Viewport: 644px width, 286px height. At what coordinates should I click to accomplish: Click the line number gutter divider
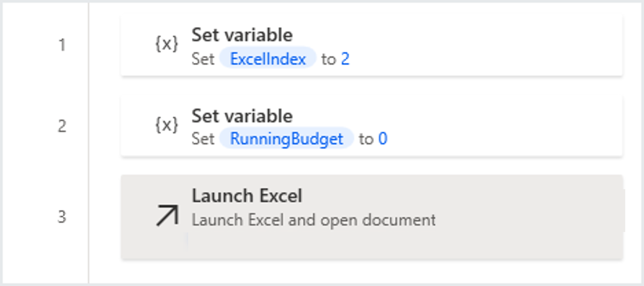[88, 143]
